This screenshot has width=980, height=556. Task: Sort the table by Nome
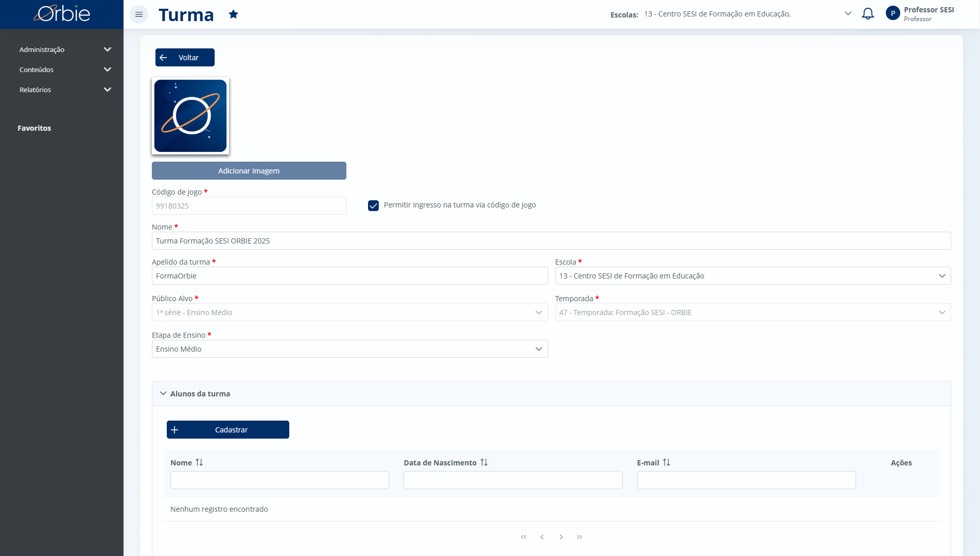[199, 462]
